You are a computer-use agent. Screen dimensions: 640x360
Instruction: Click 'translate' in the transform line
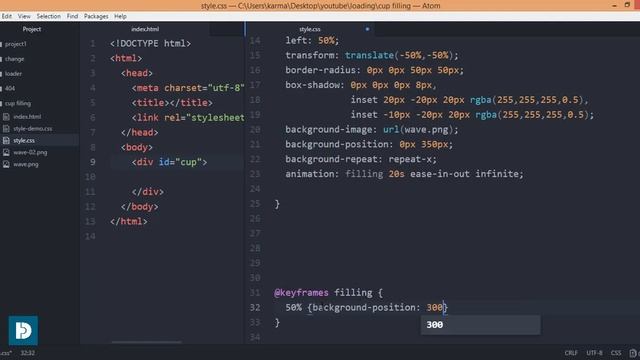coord(369,55)
